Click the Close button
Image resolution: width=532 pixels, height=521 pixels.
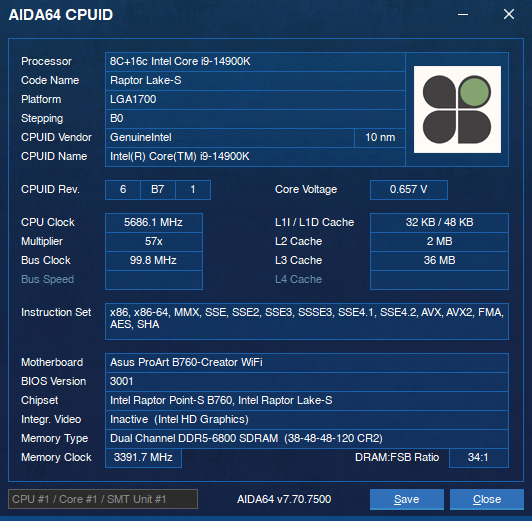(x=487, y=499)
